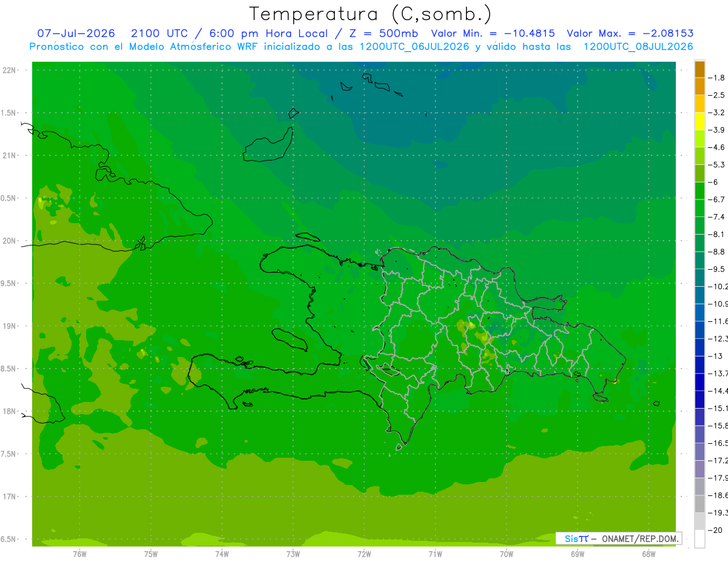Click the '70W' longitude label

coord(507,554)
